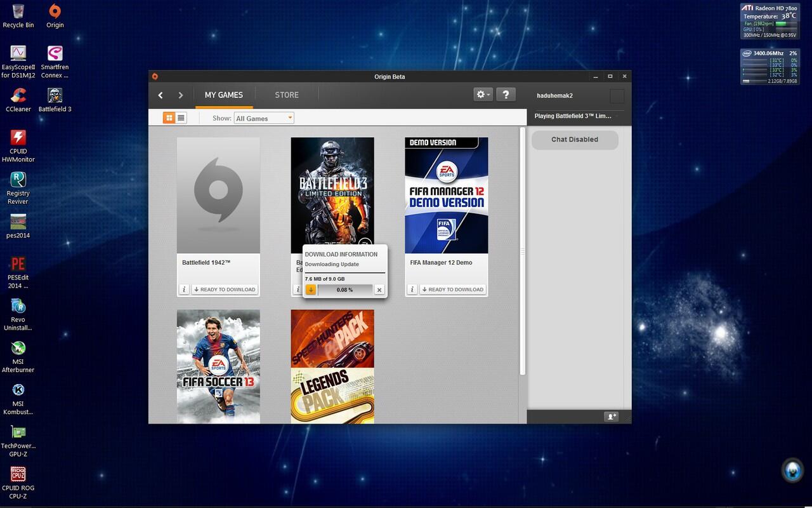Click the haduhemak2 username
Viewport: 812px width, 508px height.
pos(555,95)
